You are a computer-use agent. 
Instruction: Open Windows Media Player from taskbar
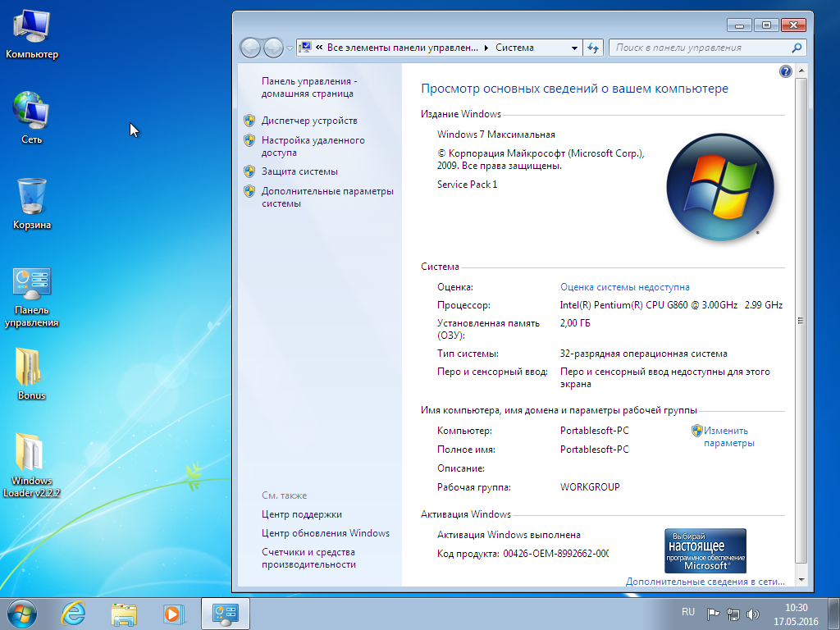click(173, 613)
